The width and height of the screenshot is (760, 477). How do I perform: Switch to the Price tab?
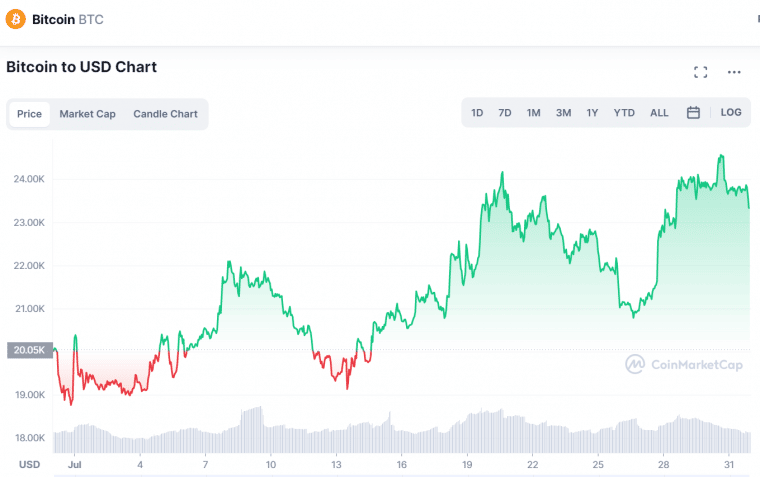(30, 114)
